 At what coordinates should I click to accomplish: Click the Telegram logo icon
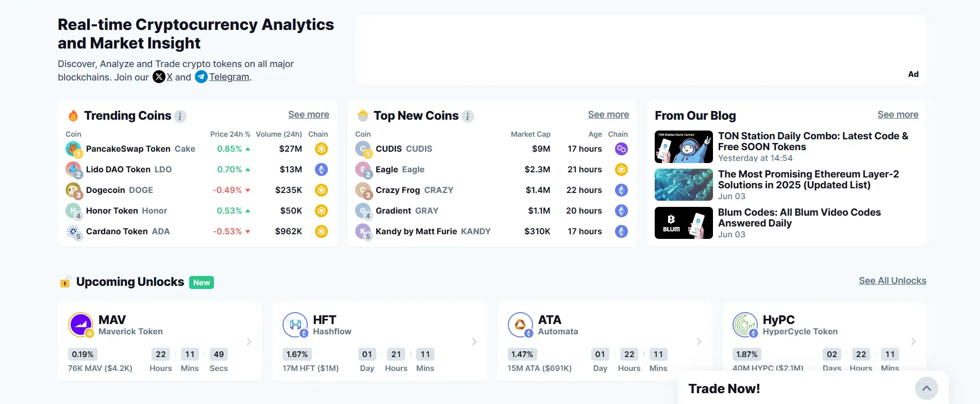click(201, 77)
